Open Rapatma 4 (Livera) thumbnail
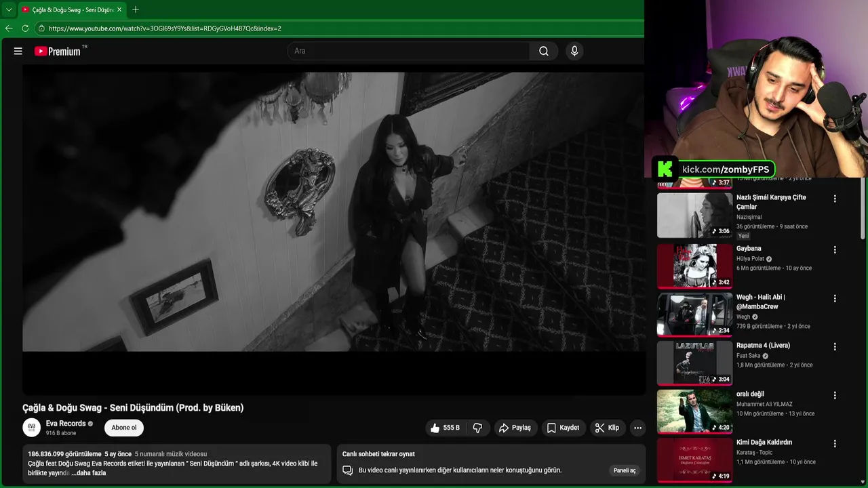The height and width of the screenshot is (488, 868). tap(694, 363)
